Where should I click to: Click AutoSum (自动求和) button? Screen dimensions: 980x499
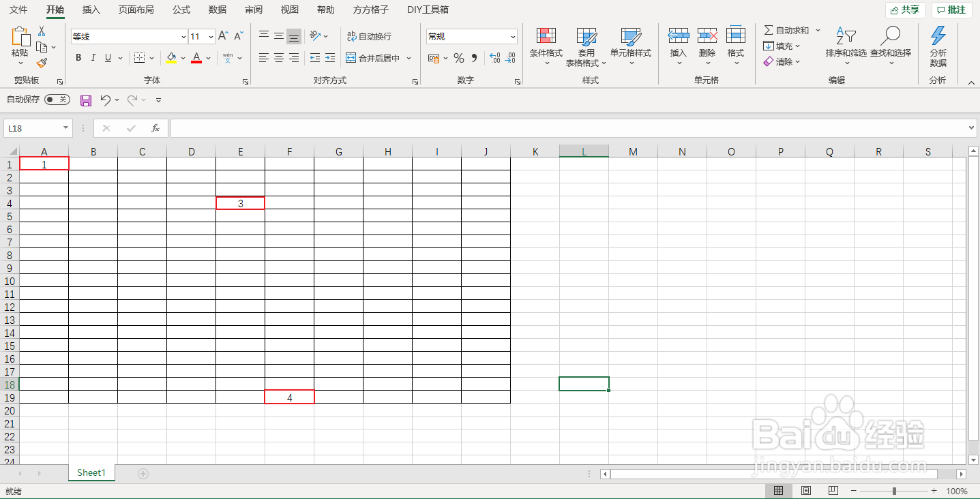tap(786, 31)
